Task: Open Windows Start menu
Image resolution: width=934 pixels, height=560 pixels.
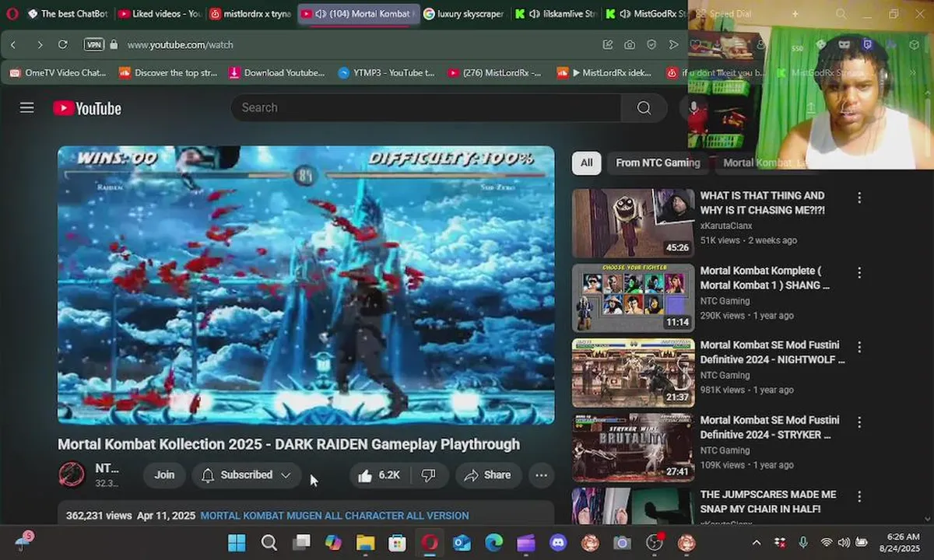Action: coord(237,542)
